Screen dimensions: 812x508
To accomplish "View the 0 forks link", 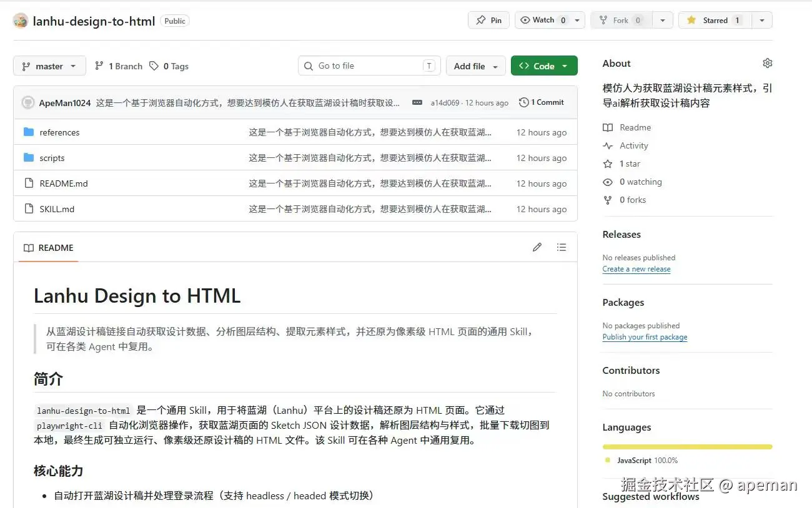I will (625, 200).
